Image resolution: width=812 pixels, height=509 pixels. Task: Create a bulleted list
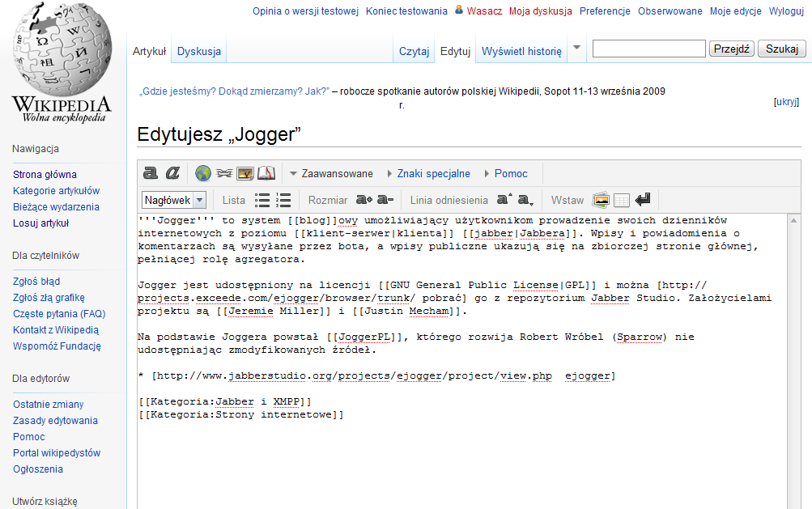[x=262, y=200]
